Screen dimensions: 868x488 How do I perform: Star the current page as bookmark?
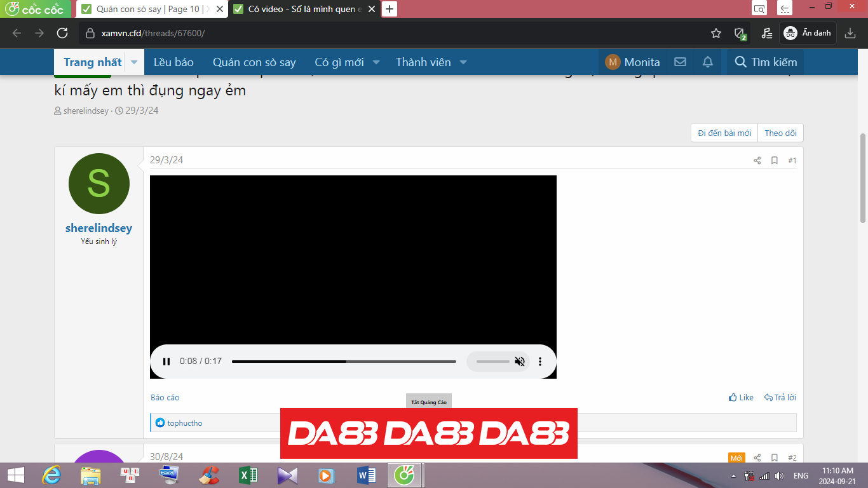(716, 33)
